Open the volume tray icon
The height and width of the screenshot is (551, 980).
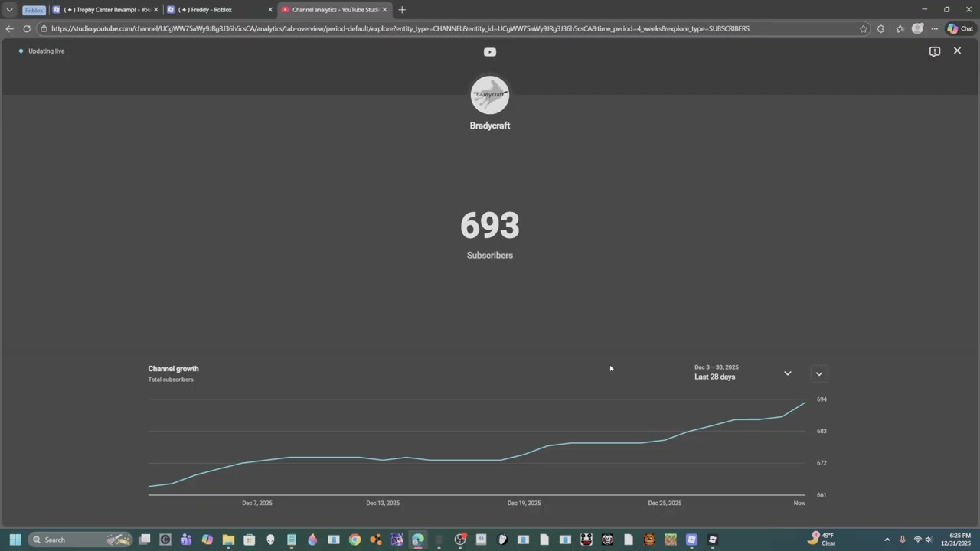pos(929,540)
